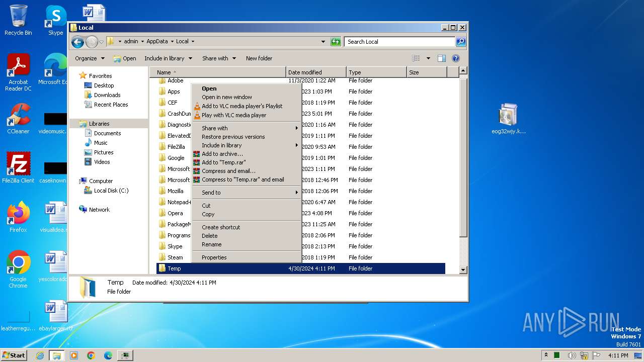The height and width of the screenshot is (362, 644).
Task: Click file list scrollbar down arrow
Action: [x=463, y=270]
